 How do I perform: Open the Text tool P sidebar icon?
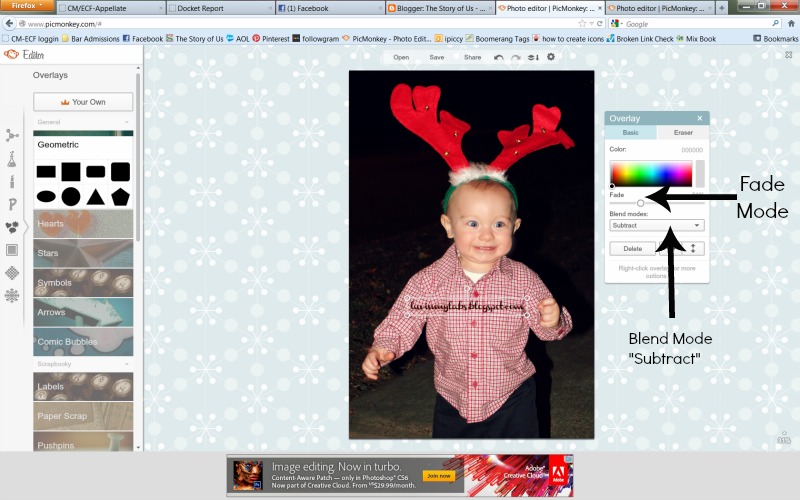(12, 205)
